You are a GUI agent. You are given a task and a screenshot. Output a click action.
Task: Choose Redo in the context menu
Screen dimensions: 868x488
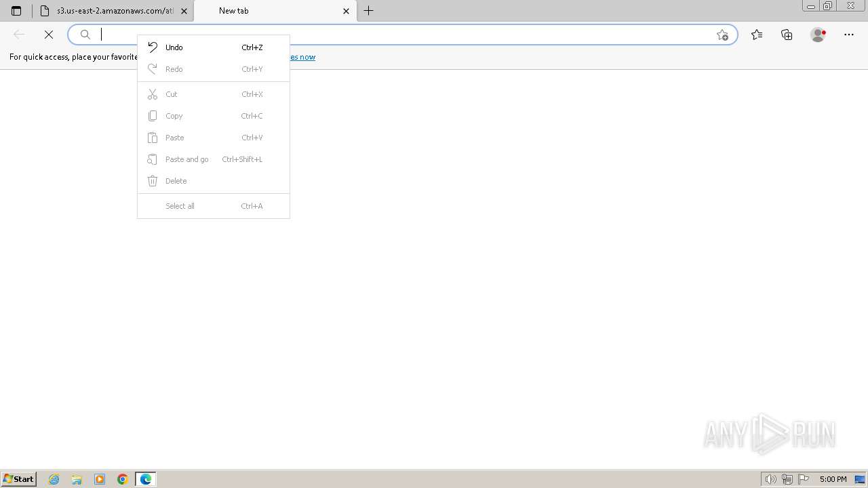click(x=214, y=69)
